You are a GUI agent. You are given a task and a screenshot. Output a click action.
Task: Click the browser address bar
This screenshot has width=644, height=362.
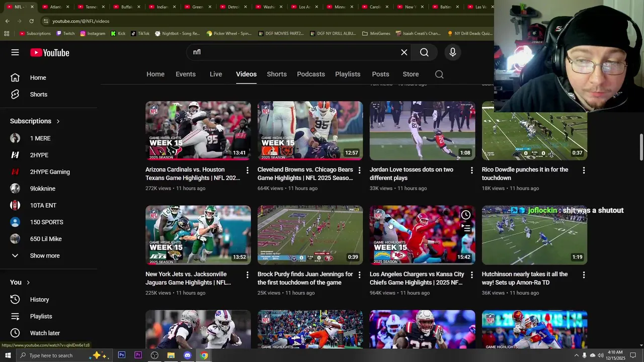[x=267, y=21]
